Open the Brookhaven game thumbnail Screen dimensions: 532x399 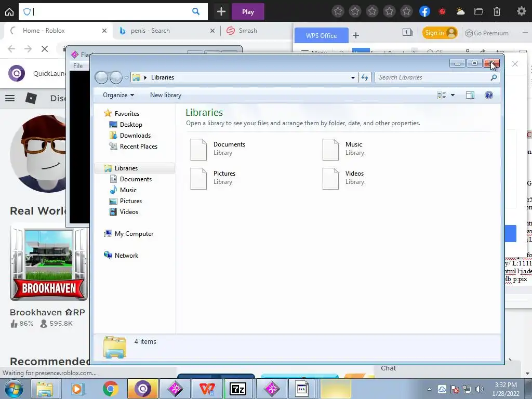click(x=49, y=263)
